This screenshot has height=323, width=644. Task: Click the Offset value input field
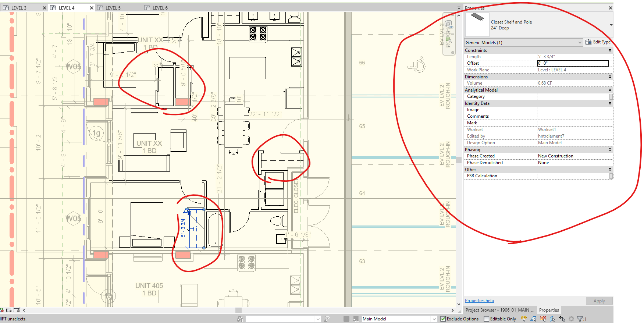pos(573,63)
